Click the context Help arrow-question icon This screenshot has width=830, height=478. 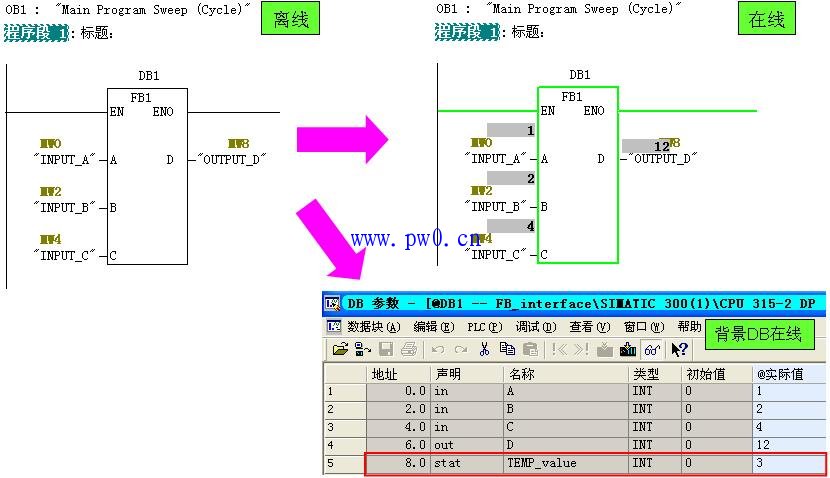click(680, 349)
